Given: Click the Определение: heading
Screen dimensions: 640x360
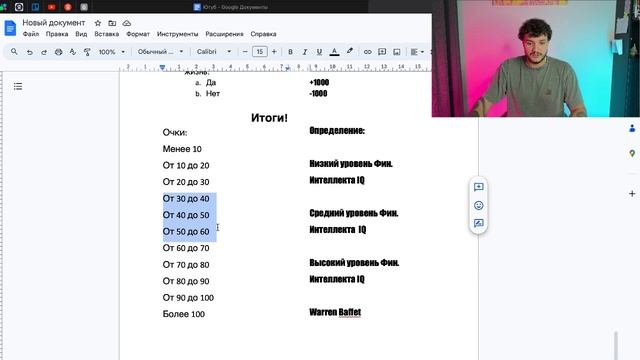Looking at the screenshot, I should click(x=337, y=131).
